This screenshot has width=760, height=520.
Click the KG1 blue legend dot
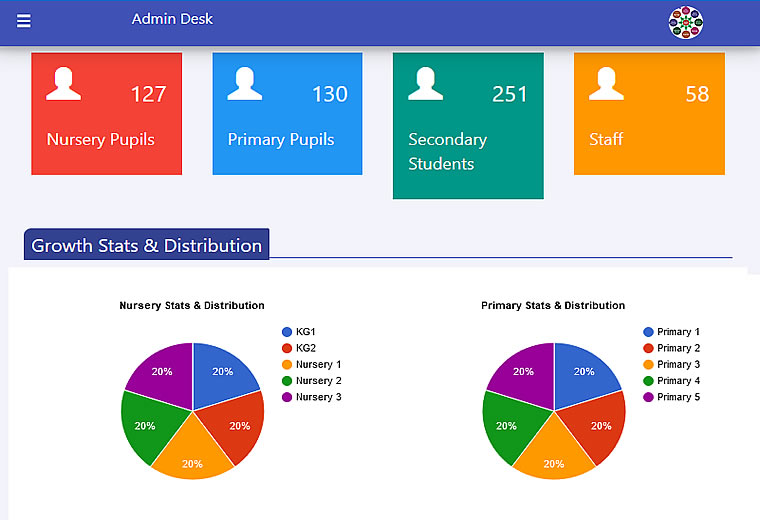tap(287, 332)
